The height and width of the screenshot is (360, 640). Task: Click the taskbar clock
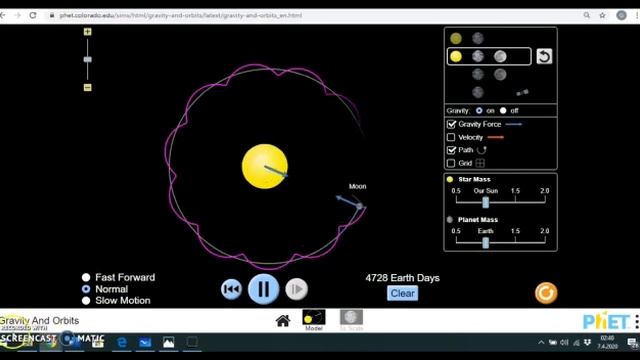click(x=607, y=342)
